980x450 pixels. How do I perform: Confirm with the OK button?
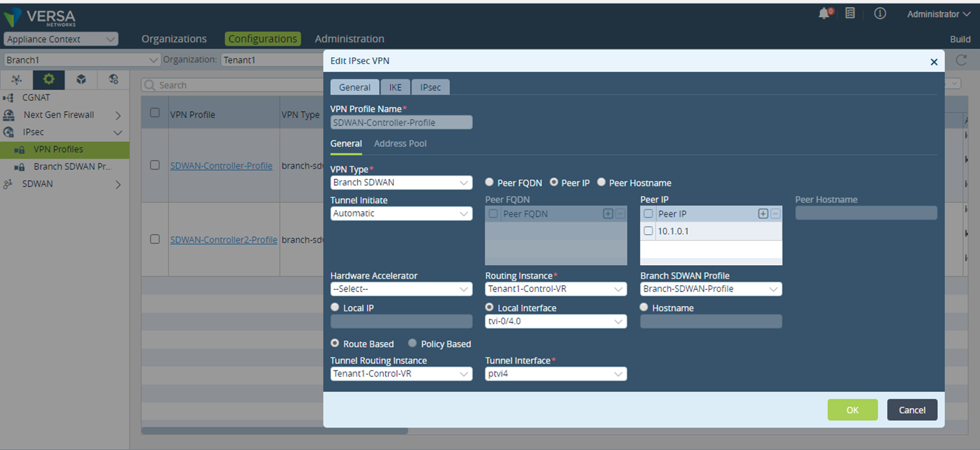coord(852,410)
